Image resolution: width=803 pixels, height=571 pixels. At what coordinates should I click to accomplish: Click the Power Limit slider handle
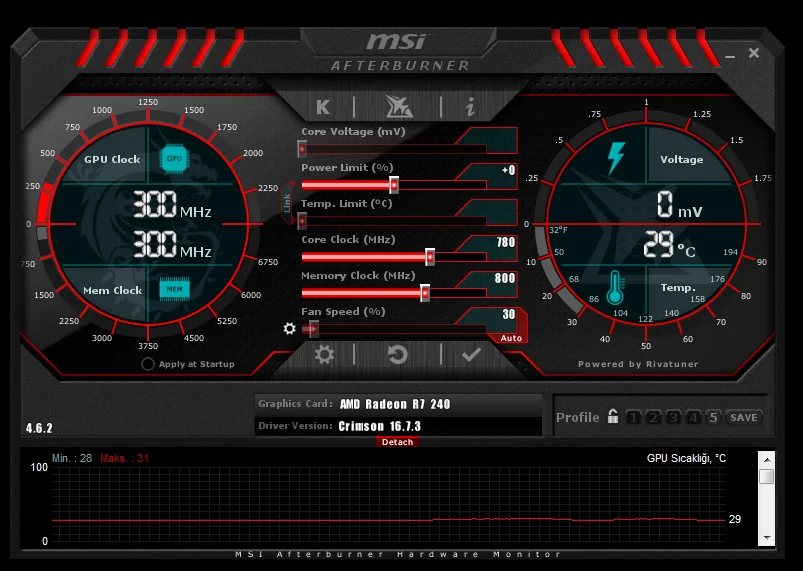(394, 185)
